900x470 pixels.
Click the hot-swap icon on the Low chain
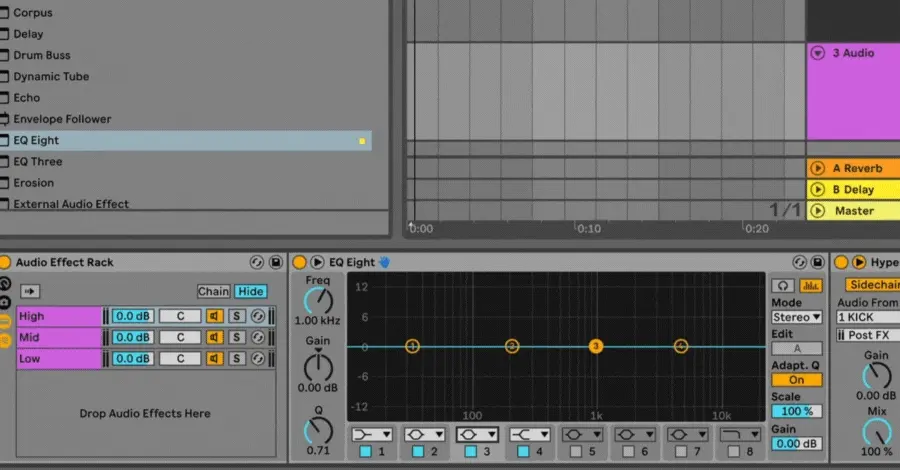(258, 359)
